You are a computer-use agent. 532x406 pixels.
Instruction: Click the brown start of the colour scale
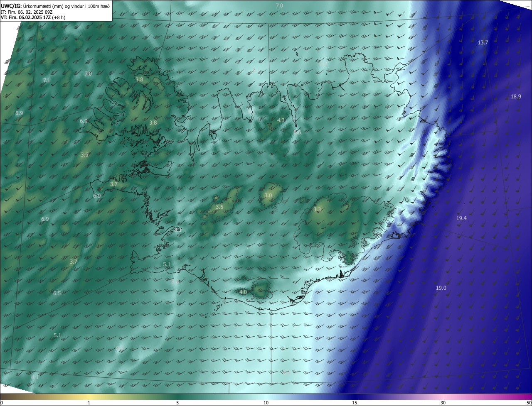point(5,396)
